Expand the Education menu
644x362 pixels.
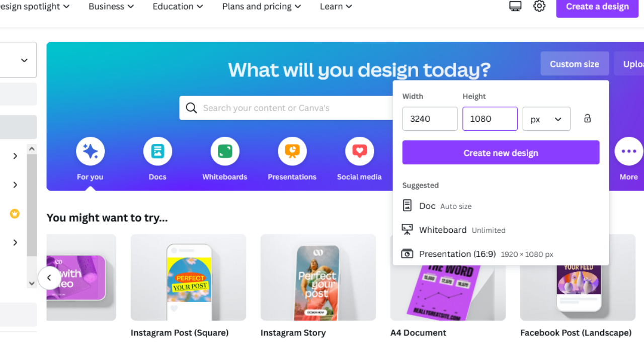[x=178, y=7]
